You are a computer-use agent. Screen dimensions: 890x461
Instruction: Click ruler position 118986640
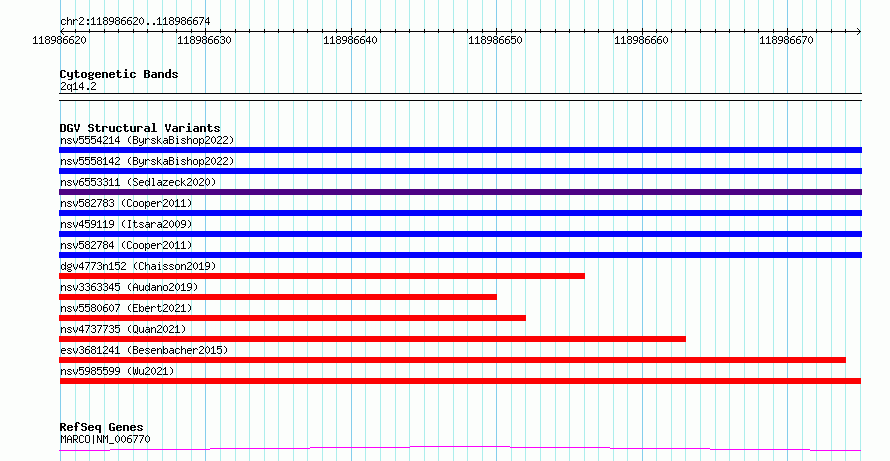coord(350,40)
